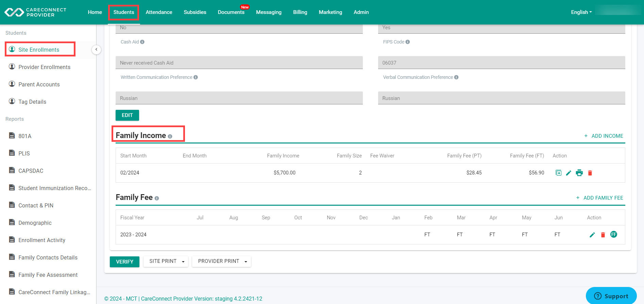The image size is (644, 304).
Task: Open the Support chat button
Action: point(611,296)
